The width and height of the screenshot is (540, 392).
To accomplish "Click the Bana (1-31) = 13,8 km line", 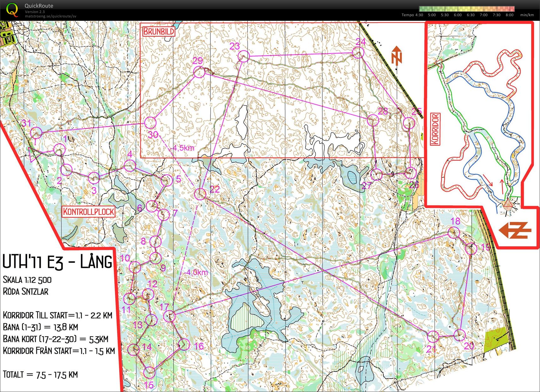I will [x=40, y=327].
